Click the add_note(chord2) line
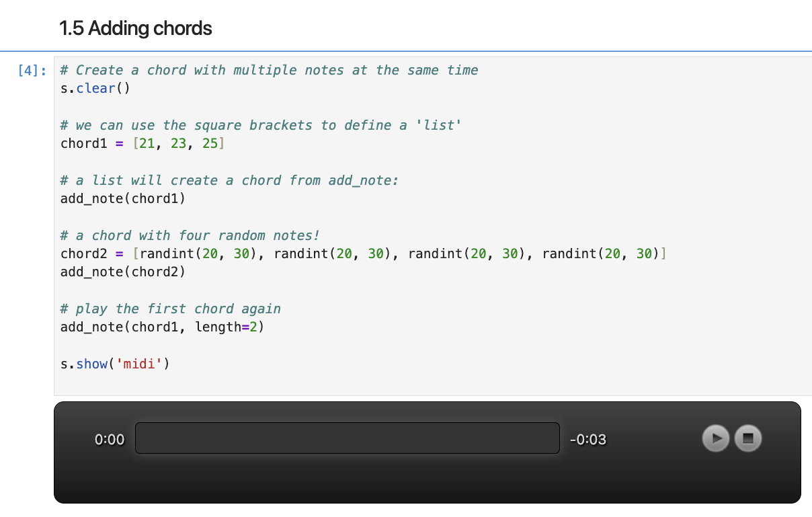This screenshot has height=517, width=812. pos(123,272)
